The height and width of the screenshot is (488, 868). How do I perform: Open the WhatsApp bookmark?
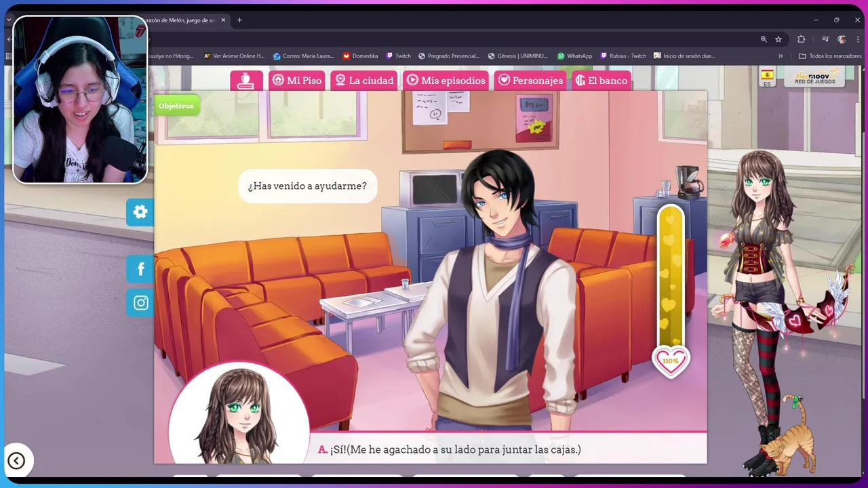pos(574,56)
